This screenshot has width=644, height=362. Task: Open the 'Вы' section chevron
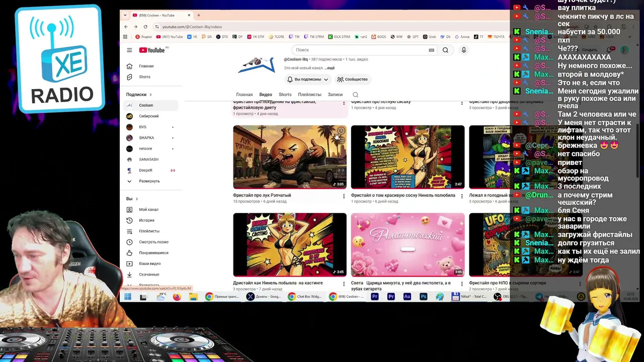click(x=136, y=199)
